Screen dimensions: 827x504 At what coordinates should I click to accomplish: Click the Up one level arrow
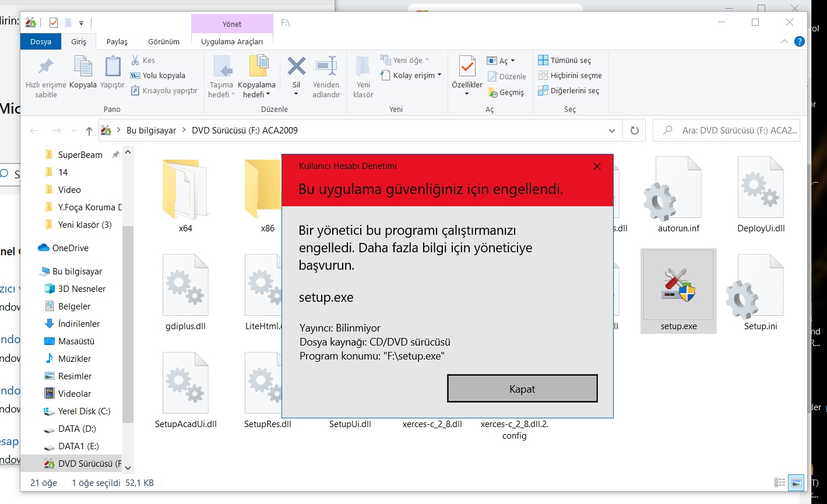[89, 131]
